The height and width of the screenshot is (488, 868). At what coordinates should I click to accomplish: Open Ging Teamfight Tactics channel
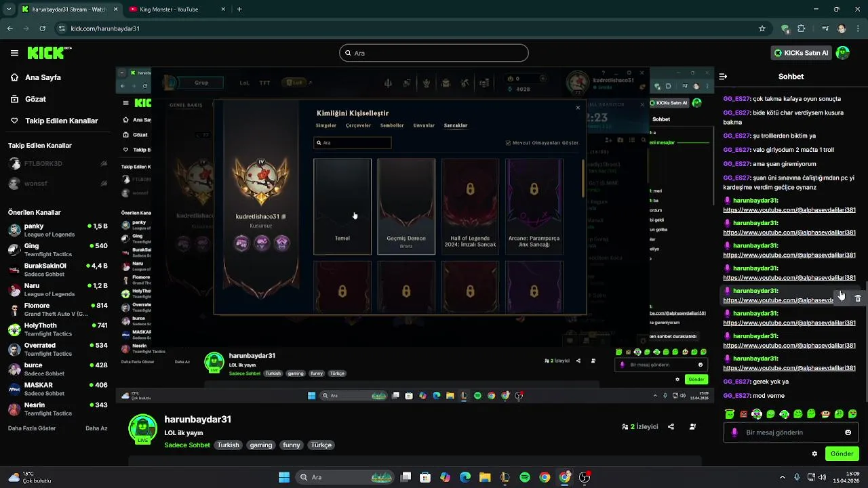(x=58, y=249)
